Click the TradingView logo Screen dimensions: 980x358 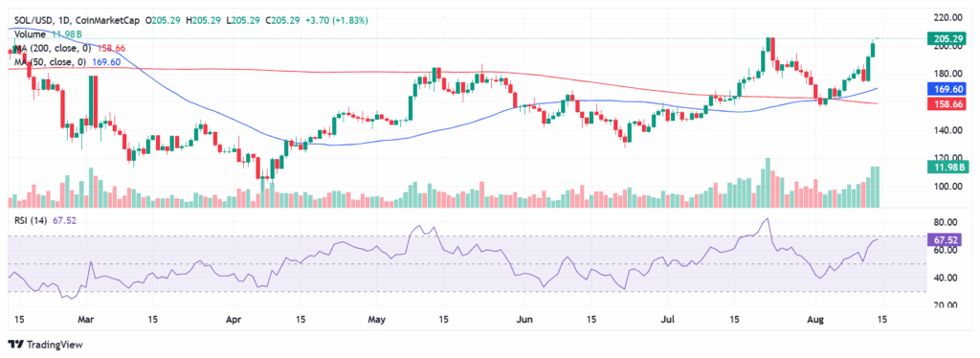45,345
